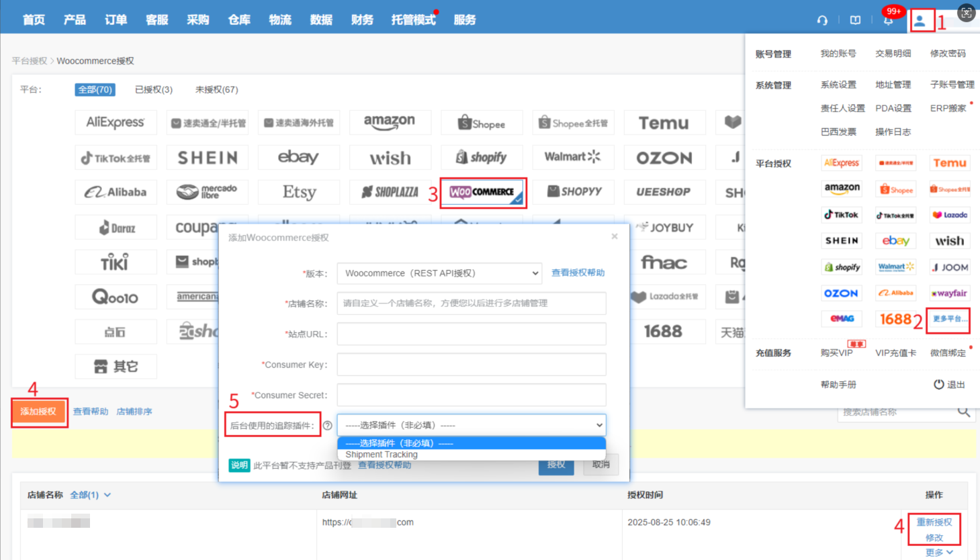Image resolution: width=980 pixels, height=560 pixels.
Task: Choose Shipment Tracking from plugin list
Action: [x=382, y=455]
